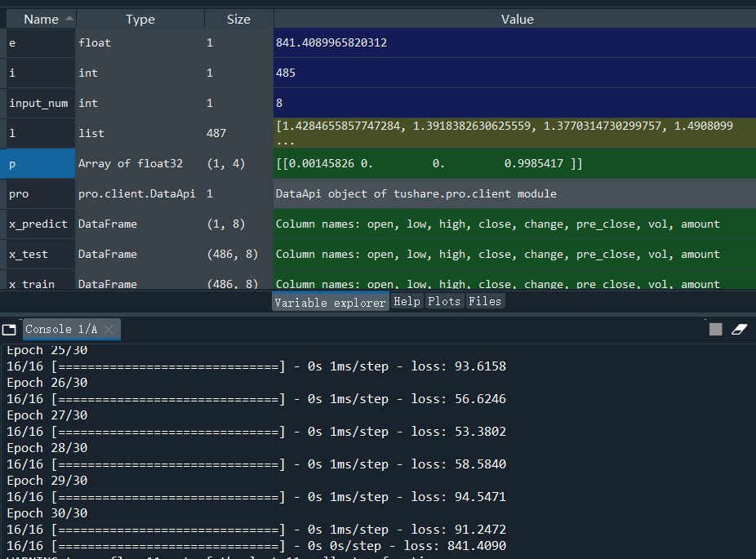Click console text 'loss: 56.6246'

[x=459, y=399]
